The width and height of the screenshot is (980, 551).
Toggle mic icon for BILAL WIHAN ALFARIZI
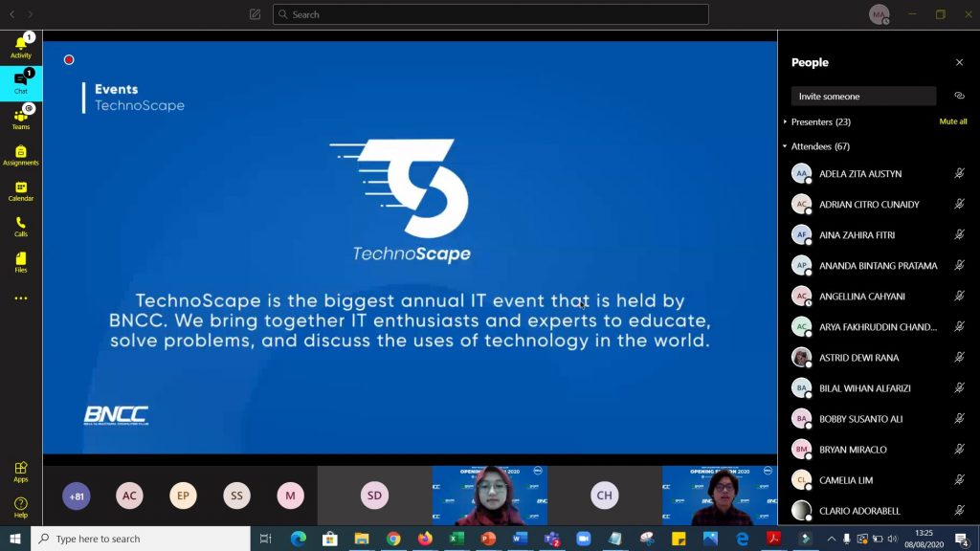click(959, 387)
